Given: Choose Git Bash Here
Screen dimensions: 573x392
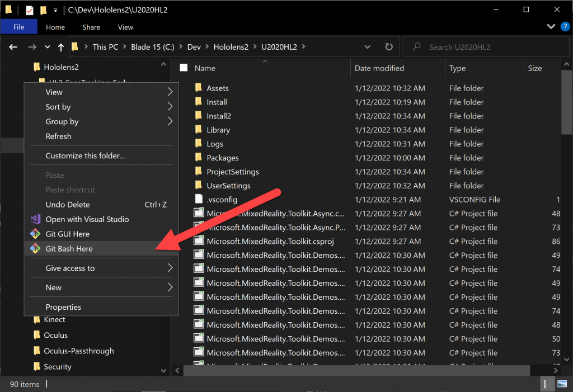Looking at the screenshot, I should [101, 248].
